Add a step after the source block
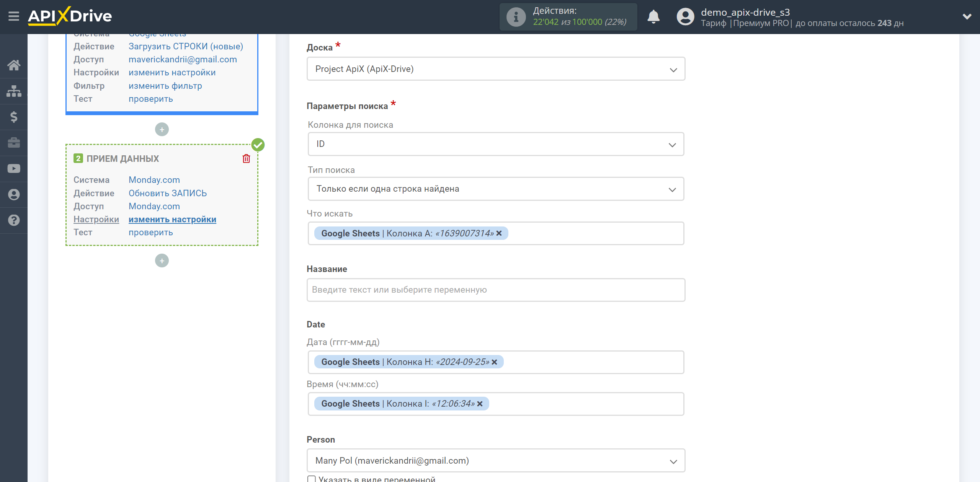This screenshot has height=482, width=980. click(x=162, y=129)
